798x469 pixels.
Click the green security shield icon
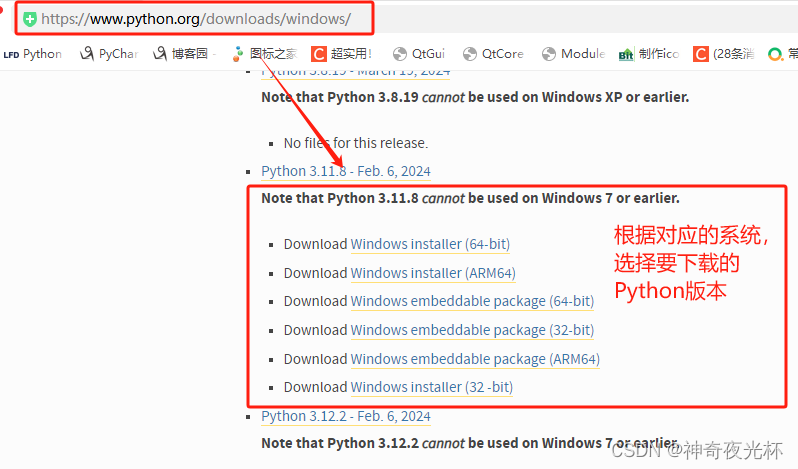coord(30,18)
